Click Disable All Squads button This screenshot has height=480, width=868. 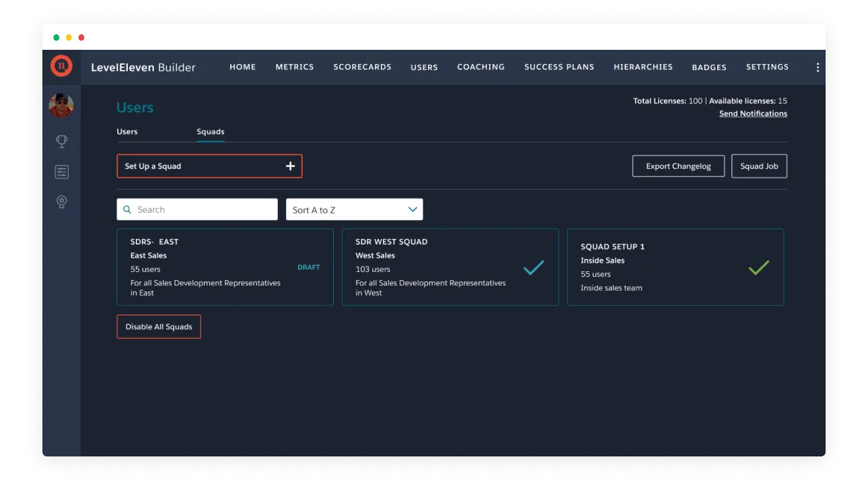click(159, 327)
